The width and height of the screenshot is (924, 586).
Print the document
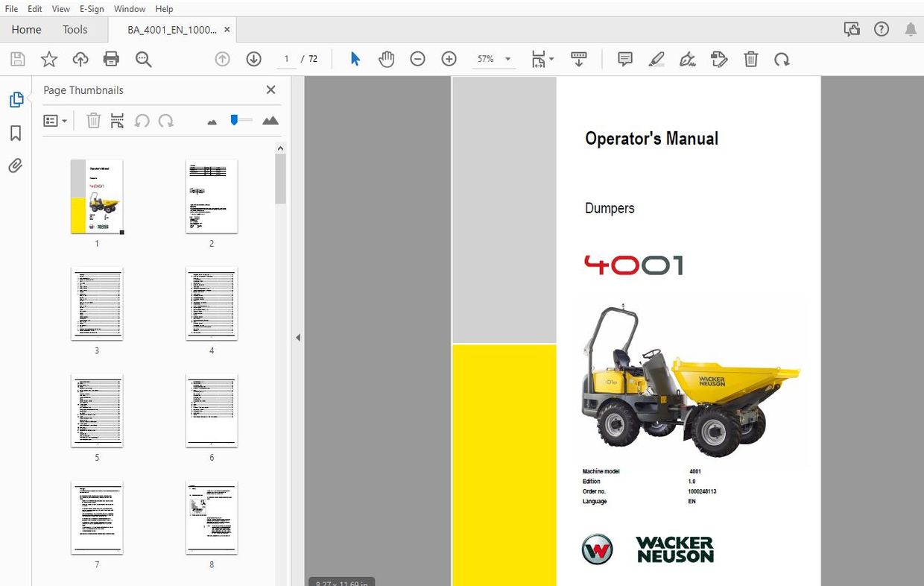[x=111, y=59]
